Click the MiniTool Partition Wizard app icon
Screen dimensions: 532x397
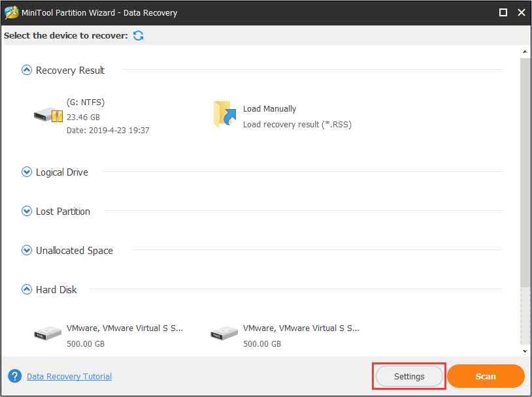pos(11,12)
